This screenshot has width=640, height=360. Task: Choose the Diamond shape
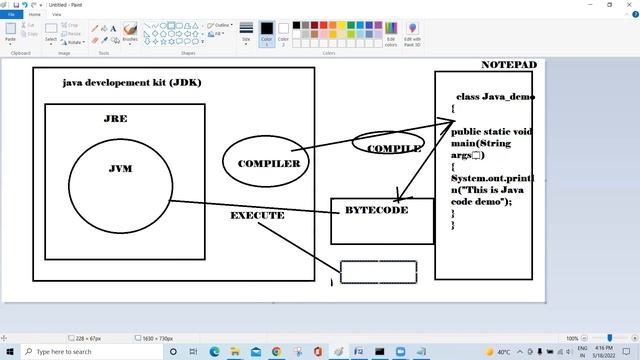(155, 33)
